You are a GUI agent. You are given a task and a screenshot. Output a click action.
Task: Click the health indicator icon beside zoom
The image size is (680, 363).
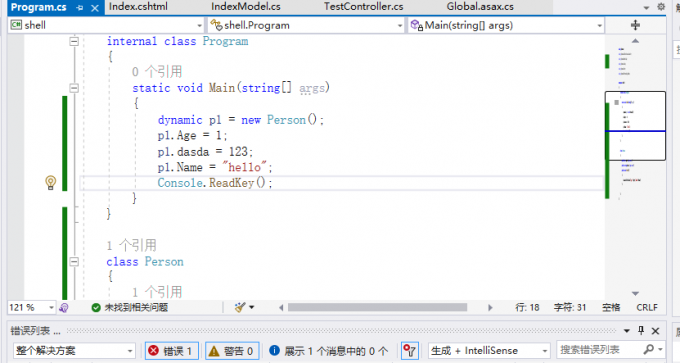coord(64,308)
